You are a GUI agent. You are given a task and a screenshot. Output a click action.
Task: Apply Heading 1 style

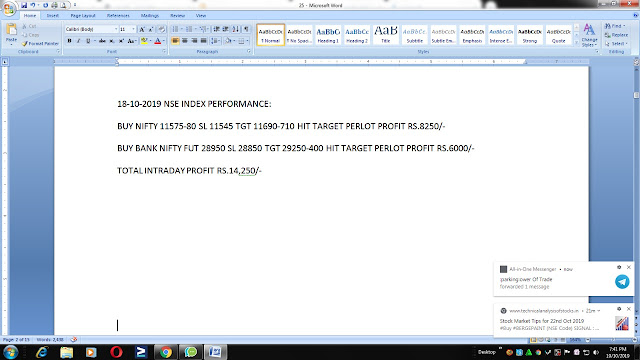[328, 35]
